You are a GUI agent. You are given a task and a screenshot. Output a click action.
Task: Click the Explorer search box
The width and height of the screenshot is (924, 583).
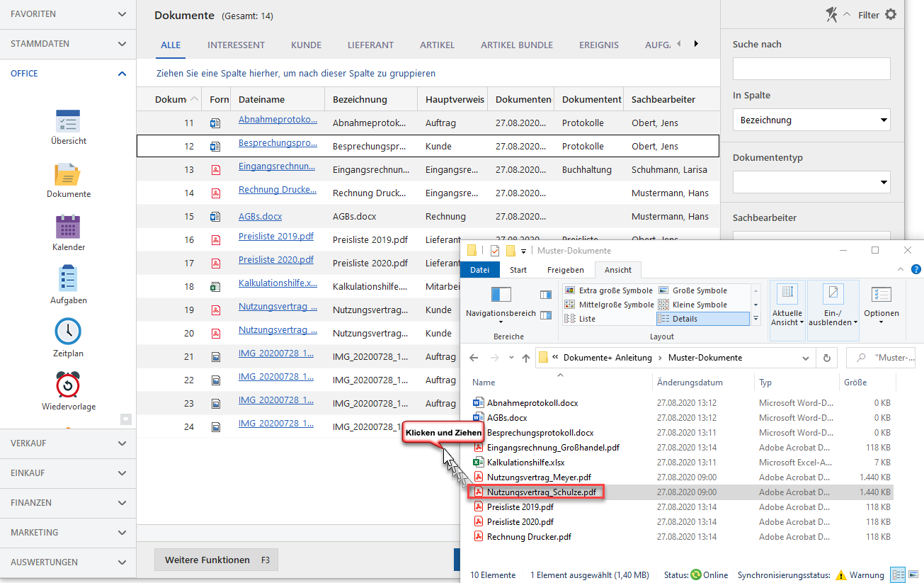tap(880, 358)
